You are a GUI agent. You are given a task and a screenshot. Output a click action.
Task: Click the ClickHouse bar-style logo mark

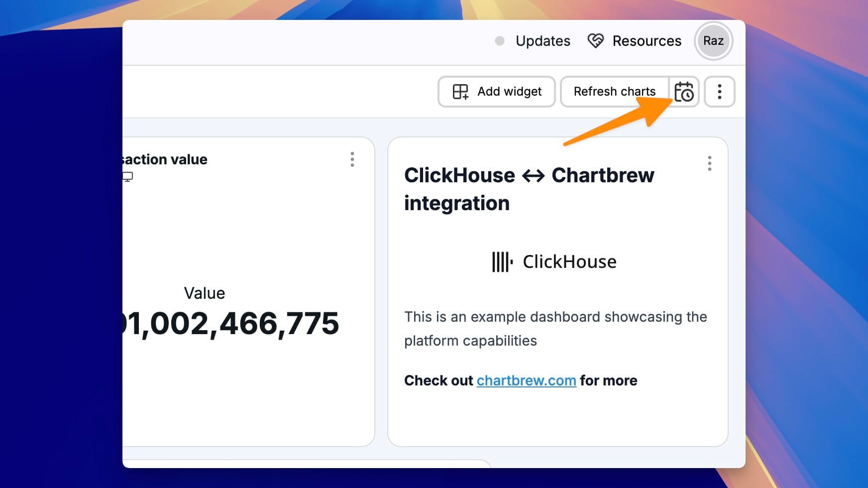tap(501, 261)
